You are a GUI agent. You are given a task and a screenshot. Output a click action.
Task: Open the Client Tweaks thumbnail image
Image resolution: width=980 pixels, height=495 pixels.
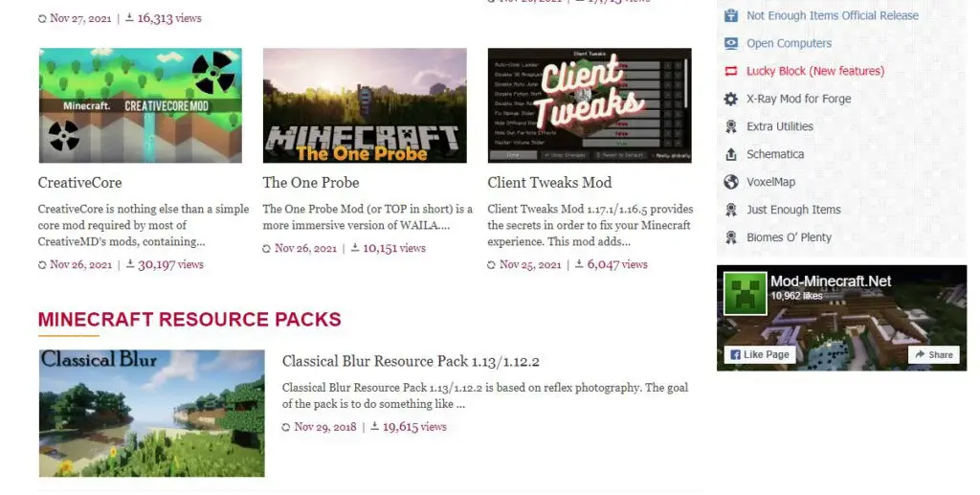click(x=590, y=105)
